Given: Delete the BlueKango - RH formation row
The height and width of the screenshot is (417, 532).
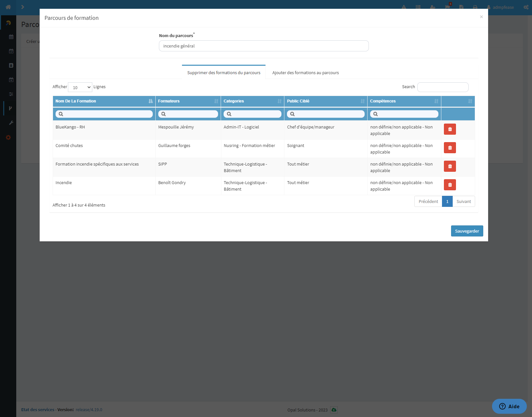Looking at the screenshot, I should click(450, 129).
